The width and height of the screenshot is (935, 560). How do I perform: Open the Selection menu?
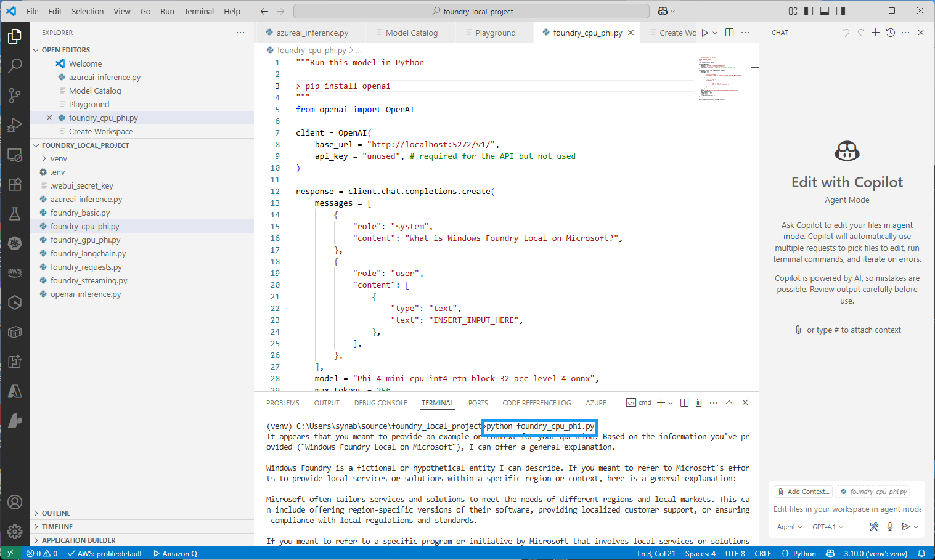click(x=88, y=11)
